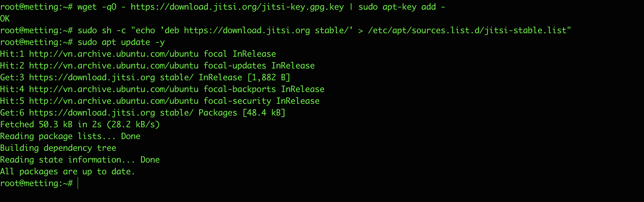Click the focal-security InRelease repository URL
The width and height of the screenshot is (644, 202).
click(114, 101)
